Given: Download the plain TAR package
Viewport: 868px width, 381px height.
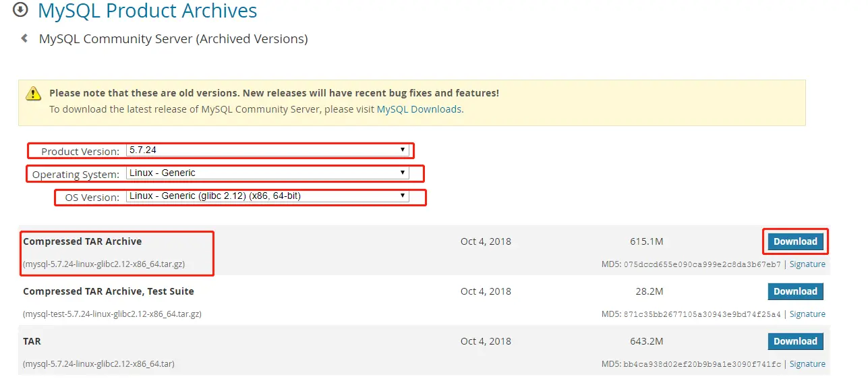Looking at the screenshot, I should (x=795, y=341).
